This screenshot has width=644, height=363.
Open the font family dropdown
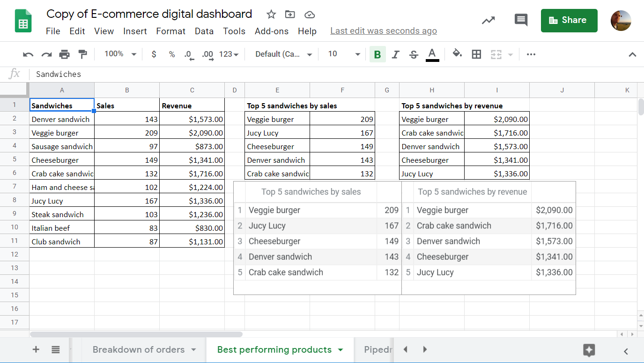pyautogui.click(x=281, y=54)
